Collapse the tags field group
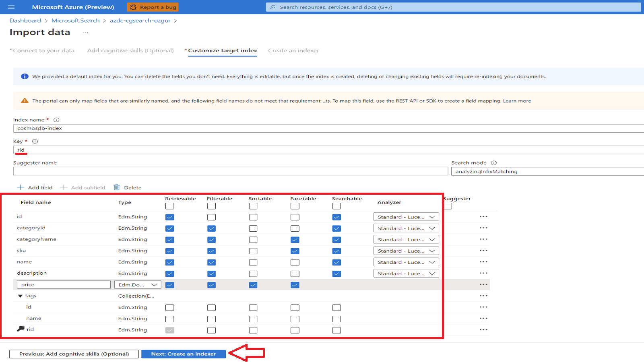 (x=20, y=296)
